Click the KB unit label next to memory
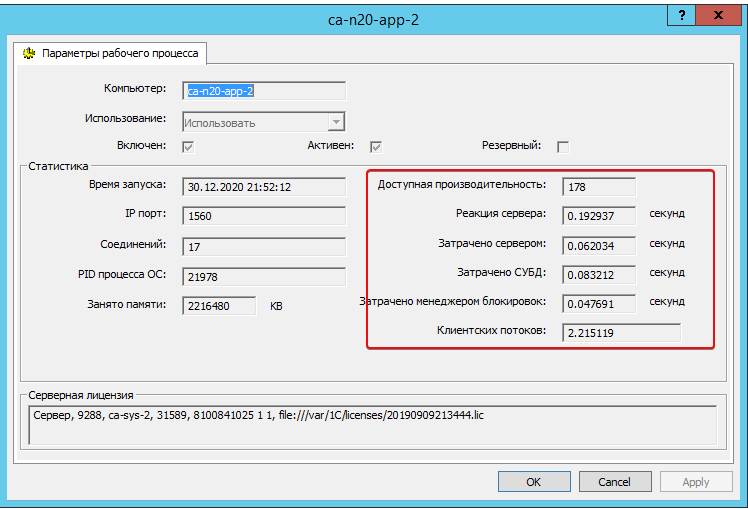Viewport: 748px width, 509px height. pos(276,306)
